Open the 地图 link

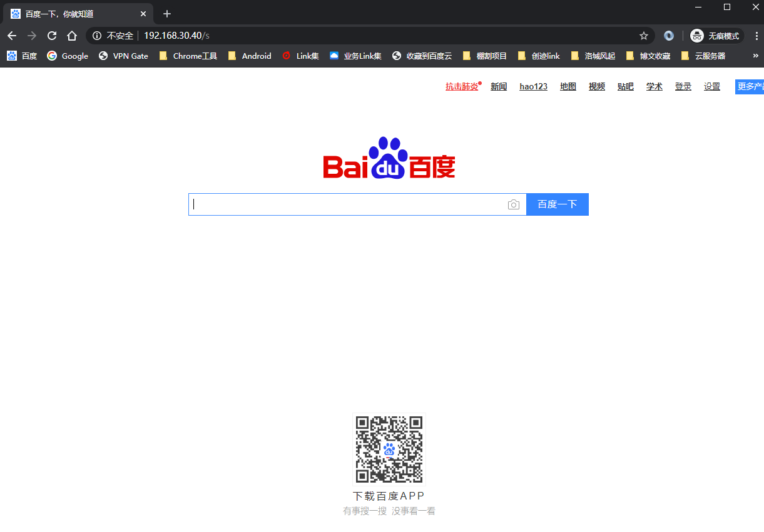tap(568, 87)
